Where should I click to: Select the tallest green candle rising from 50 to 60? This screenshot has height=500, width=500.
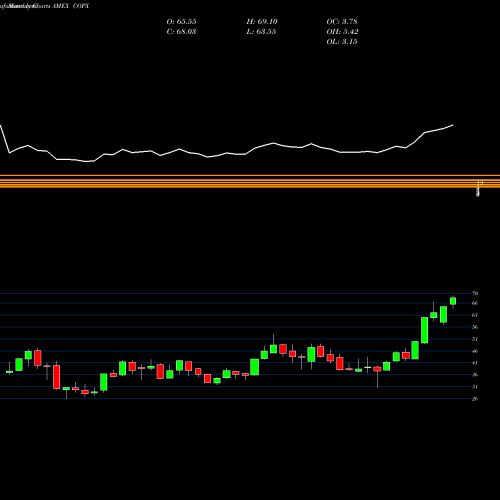(424, 330)
